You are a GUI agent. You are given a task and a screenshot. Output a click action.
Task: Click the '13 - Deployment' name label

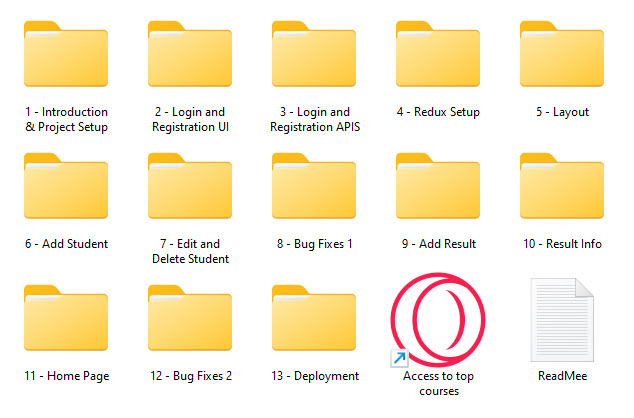pyautogui.click(x=315, y=376)
